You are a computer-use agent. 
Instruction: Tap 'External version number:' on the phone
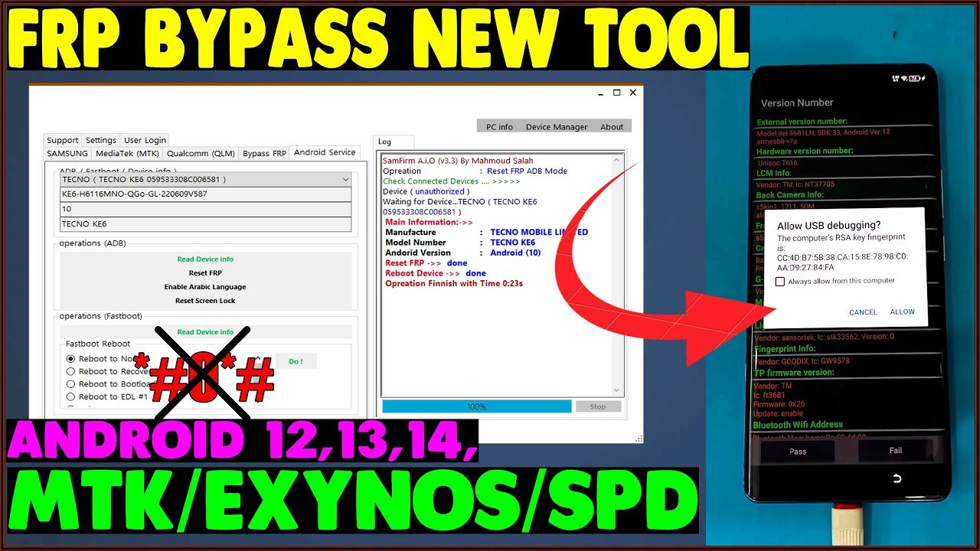[802, 122]
